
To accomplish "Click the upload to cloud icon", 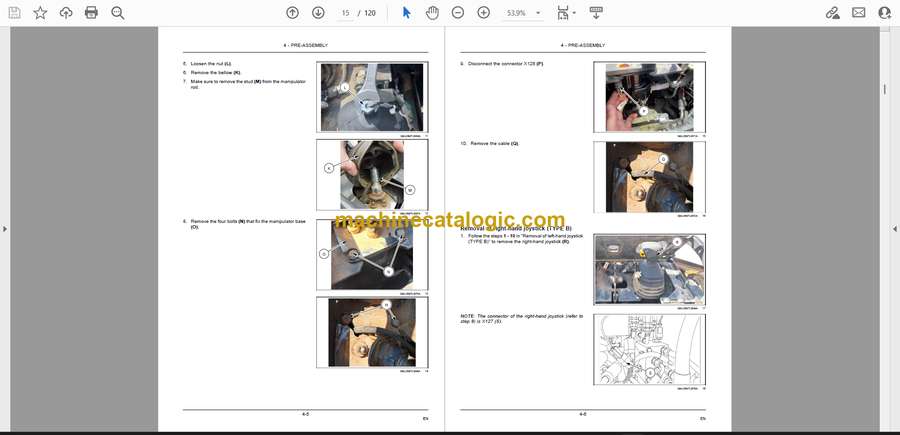I will coord(66,13).
